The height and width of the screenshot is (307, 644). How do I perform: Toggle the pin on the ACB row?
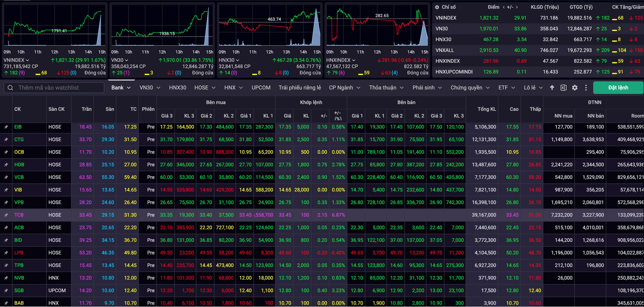coord(6,227)
